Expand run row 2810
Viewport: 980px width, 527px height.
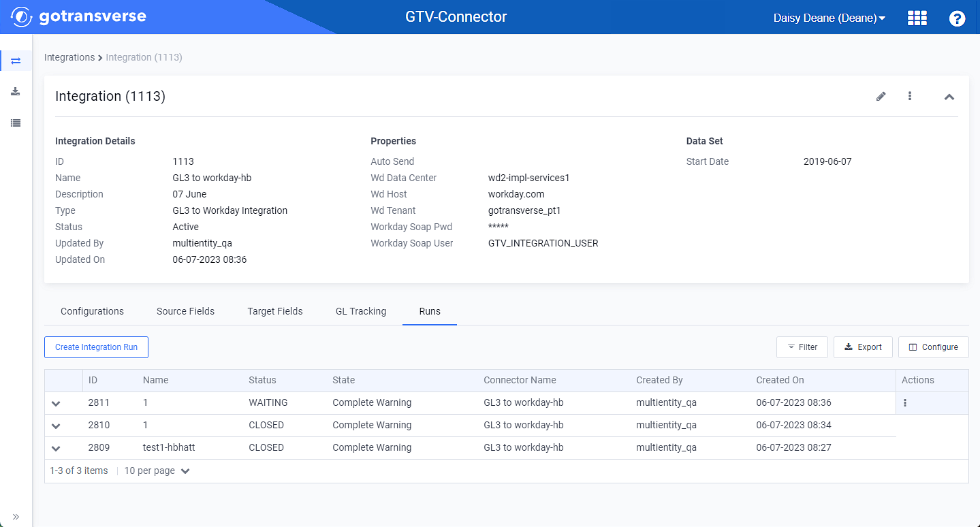pos(56,426)
